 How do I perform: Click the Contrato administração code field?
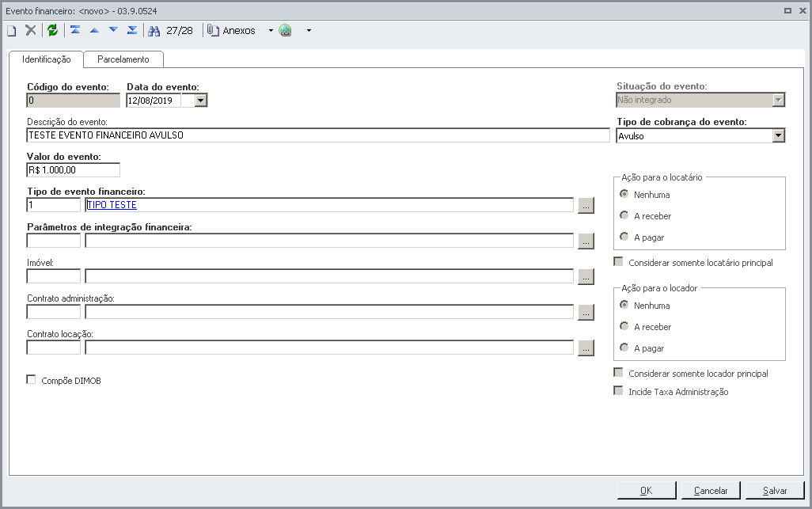pyautogui.click(x=53, y=312)
